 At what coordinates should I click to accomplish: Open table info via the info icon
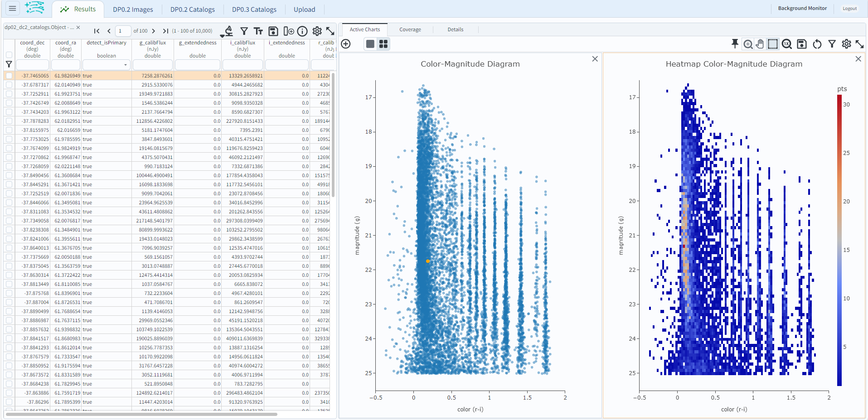[x=302, y=31]
